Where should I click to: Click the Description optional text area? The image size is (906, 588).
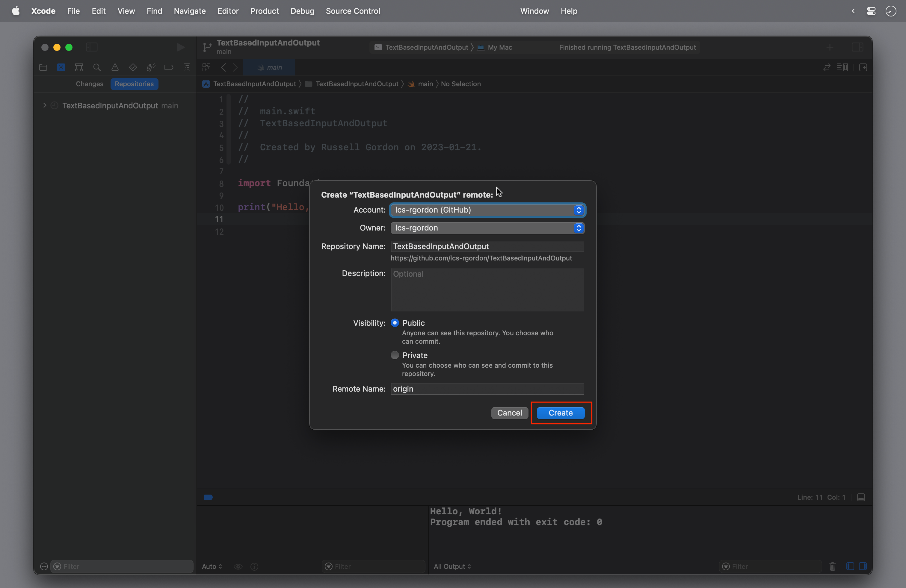click(x=487, y=290)
